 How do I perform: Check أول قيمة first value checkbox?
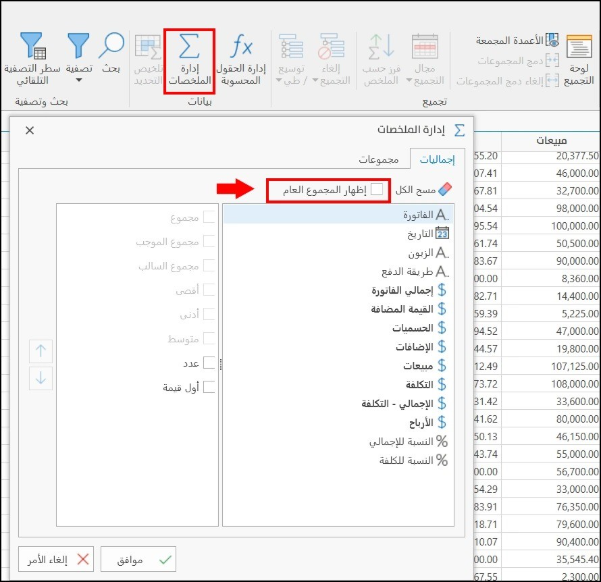click(x=209, y=387)
